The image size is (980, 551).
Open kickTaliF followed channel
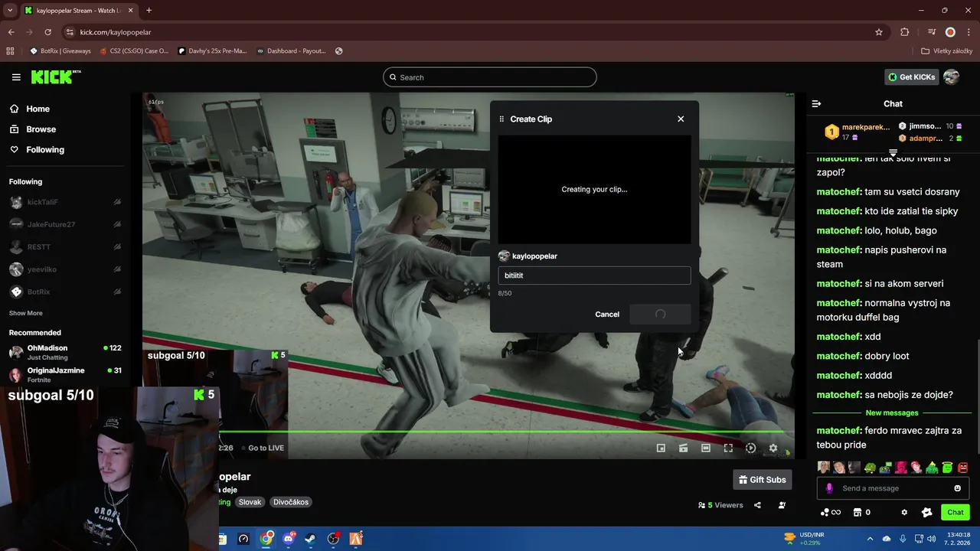point(65,202)
